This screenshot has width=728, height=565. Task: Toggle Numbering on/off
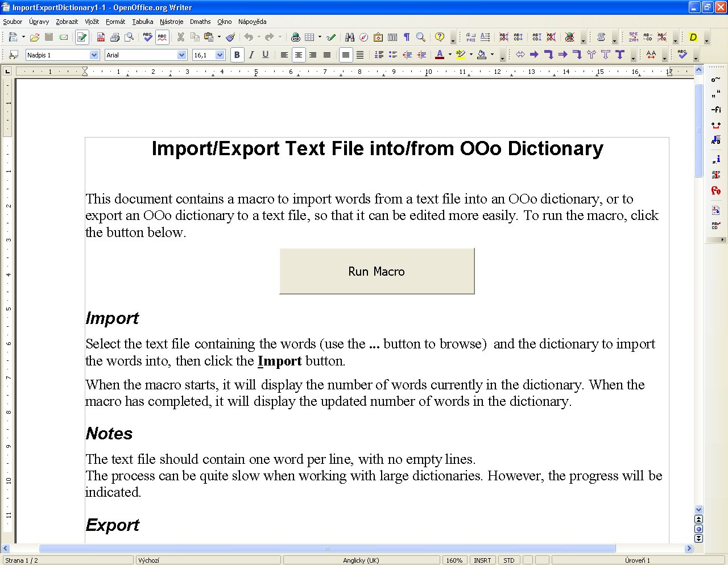pos(379,55)
